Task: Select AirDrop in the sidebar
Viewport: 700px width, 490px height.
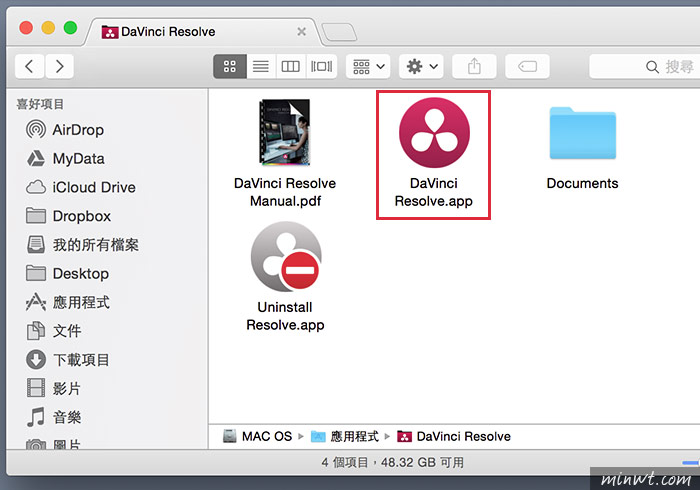Action: pyautogui.click(x=65, y=130)
